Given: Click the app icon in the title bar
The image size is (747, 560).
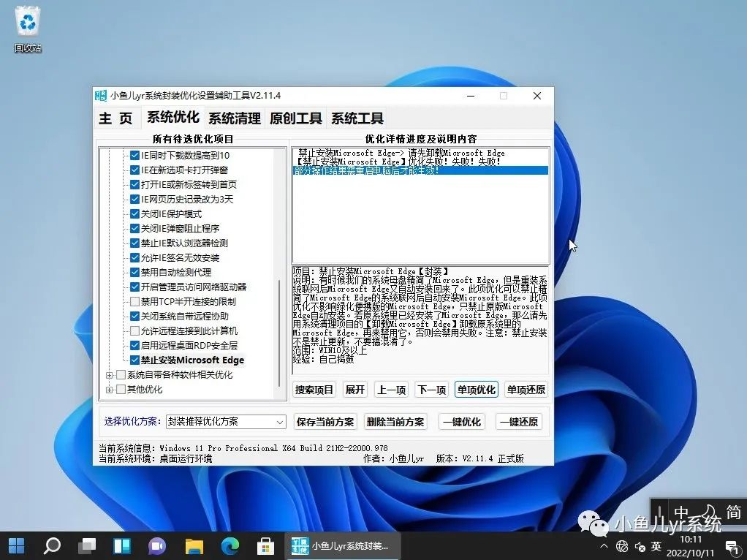Looking at the screenshot, I should click(x=101, y=95).
